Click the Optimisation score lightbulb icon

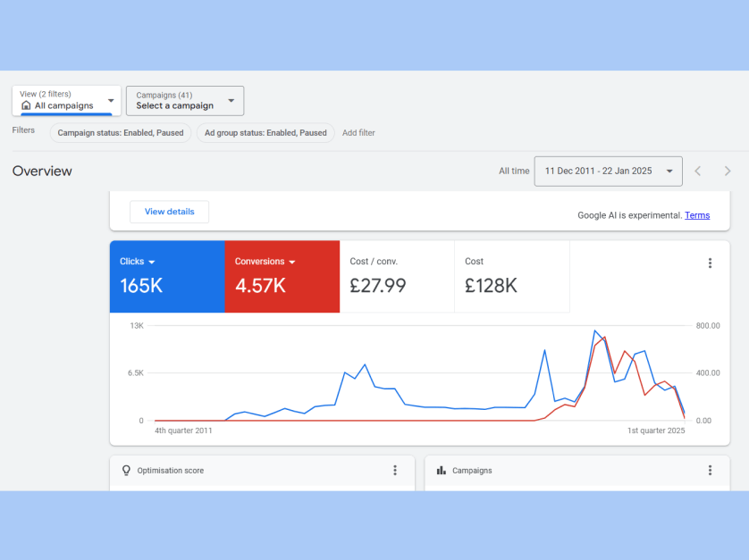(x=126, y=470)
